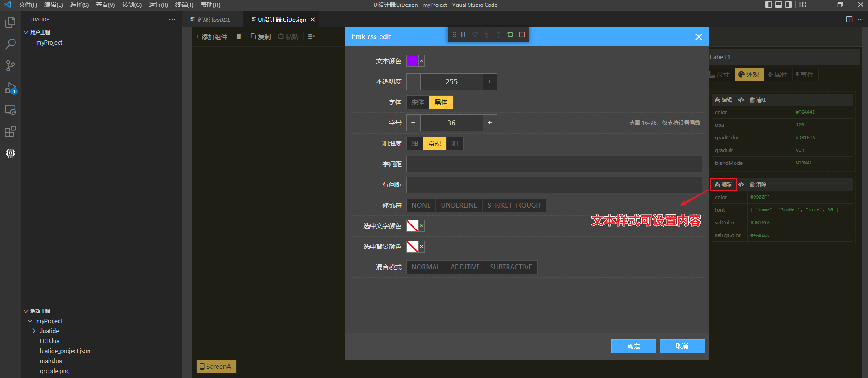Switch to the 属性 tab
This screenshot has width=868, height=378.
[x=778, y=75]
